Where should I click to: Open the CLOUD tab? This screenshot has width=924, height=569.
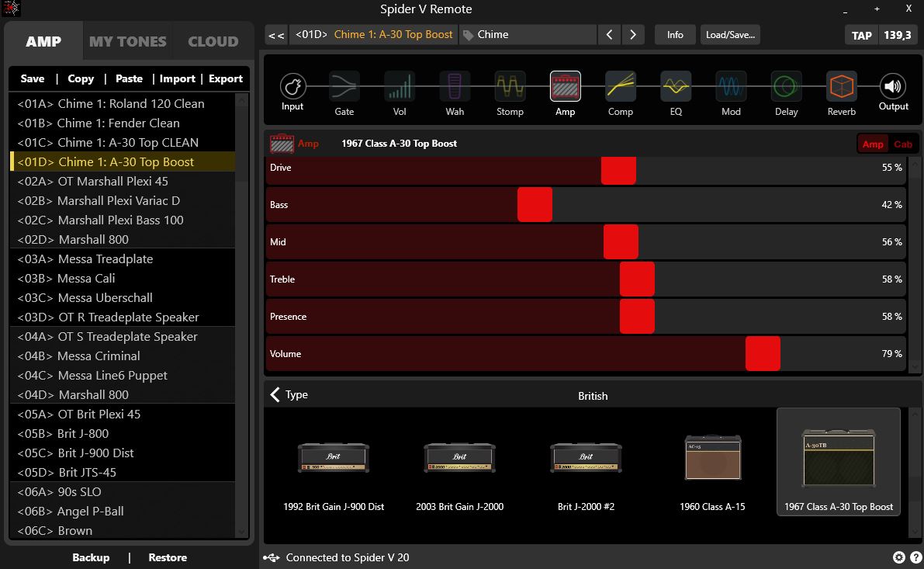(213, 41)
